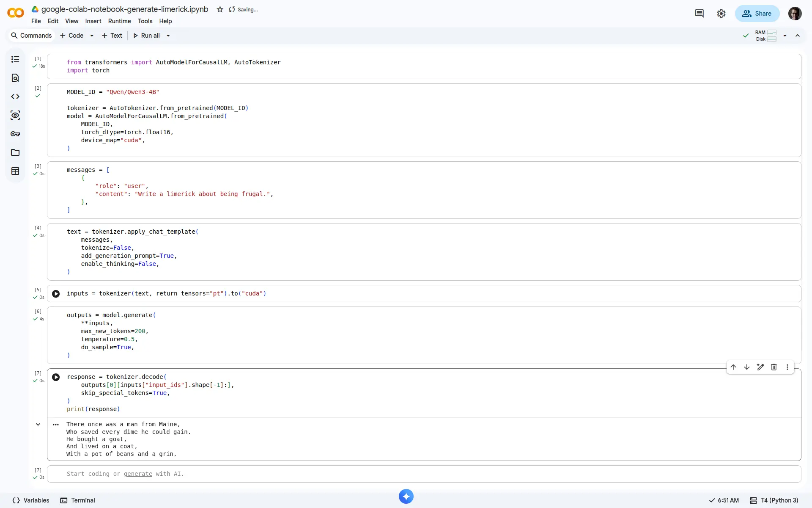Viewport: 812px width, 508px height.
Task: Click the notebook title to rename
Action: [x=125, y=9]
